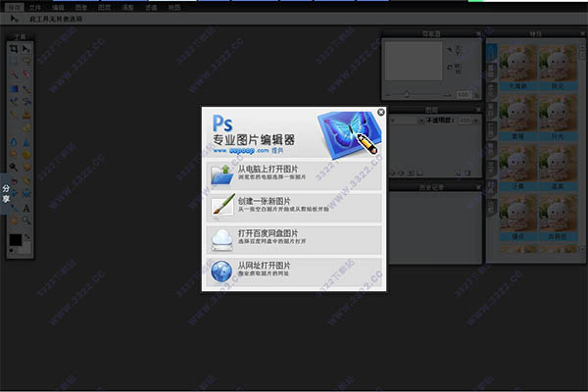Choose 创建一张新图片 option
This screenshot has width=588, height=392.
[x=294, y=207]
